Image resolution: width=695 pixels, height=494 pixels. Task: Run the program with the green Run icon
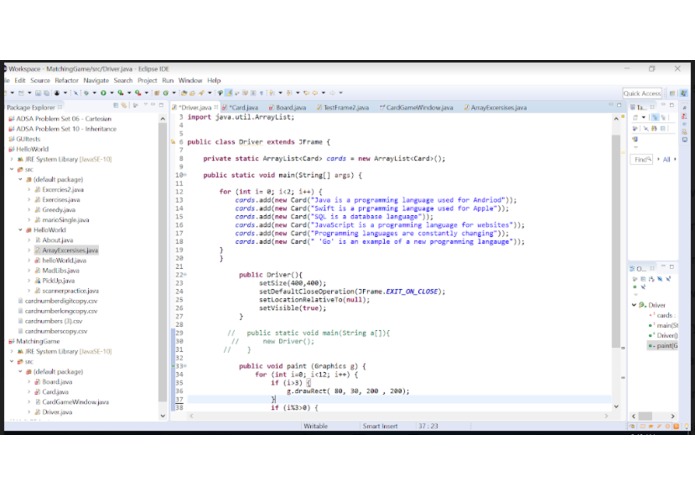103,93
